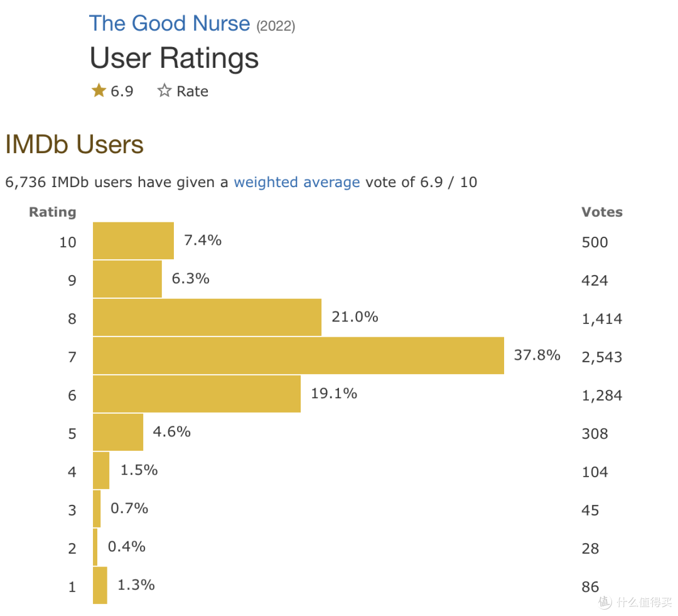This screenshot has height=616, width=678.
Task: Click the empty Rate star icon
Action: pyautogui.click(x=164, y=90)
